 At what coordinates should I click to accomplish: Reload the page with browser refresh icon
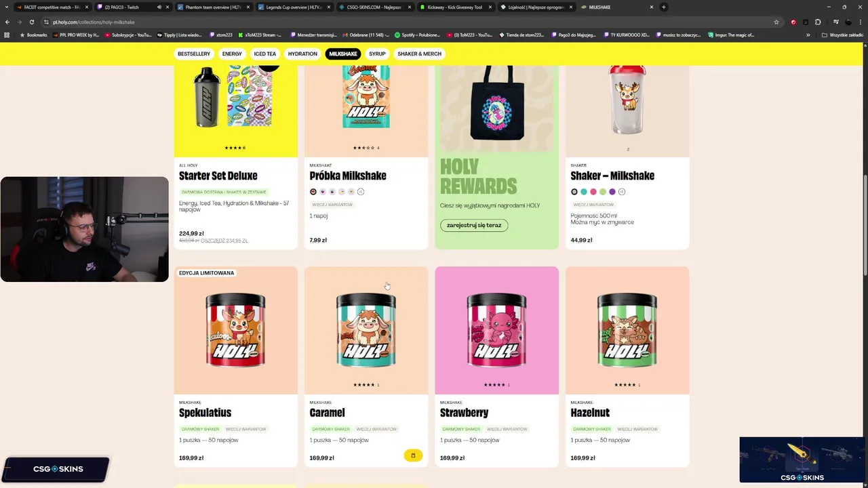[31, 22]
